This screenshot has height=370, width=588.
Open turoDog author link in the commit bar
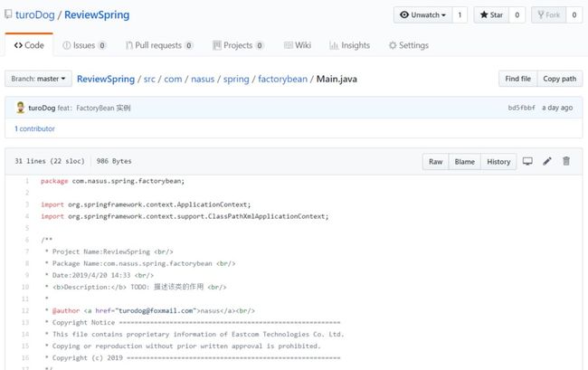pos(42,108)
